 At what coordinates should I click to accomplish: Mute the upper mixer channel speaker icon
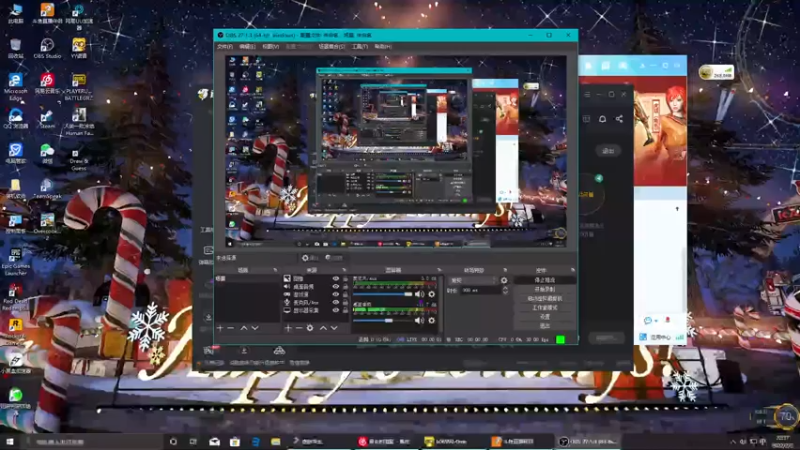pyautogui.click(x=419, y=294)
